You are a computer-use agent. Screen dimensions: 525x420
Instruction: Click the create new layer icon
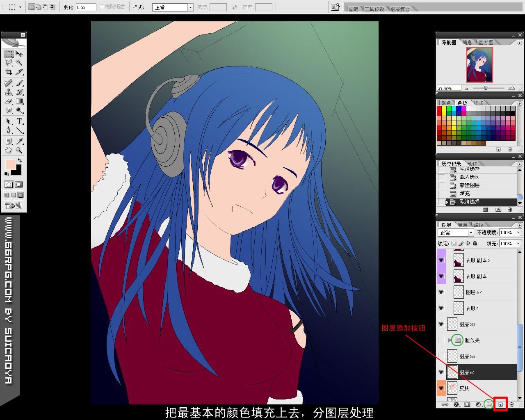tap(500, 404)
